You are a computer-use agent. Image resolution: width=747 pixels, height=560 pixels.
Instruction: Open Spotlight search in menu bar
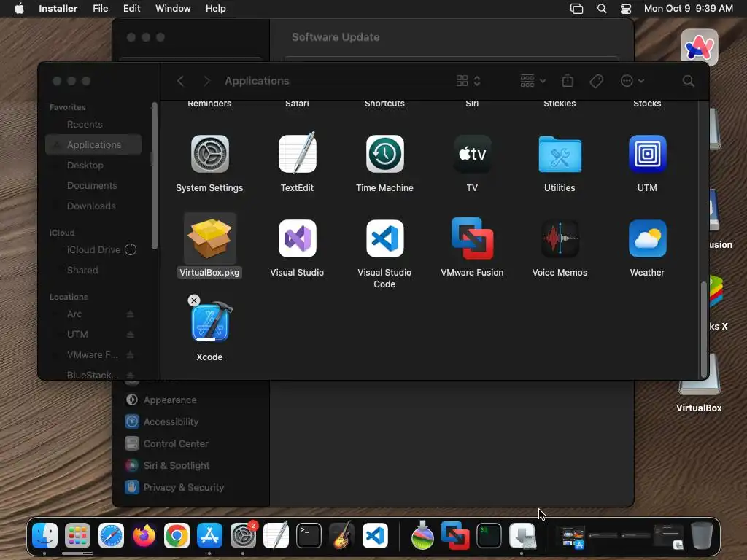[602, 9]
